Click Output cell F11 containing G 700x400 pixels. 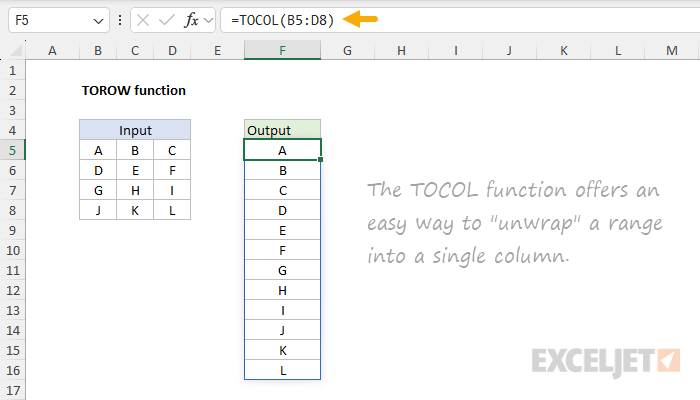click(282, 270)
